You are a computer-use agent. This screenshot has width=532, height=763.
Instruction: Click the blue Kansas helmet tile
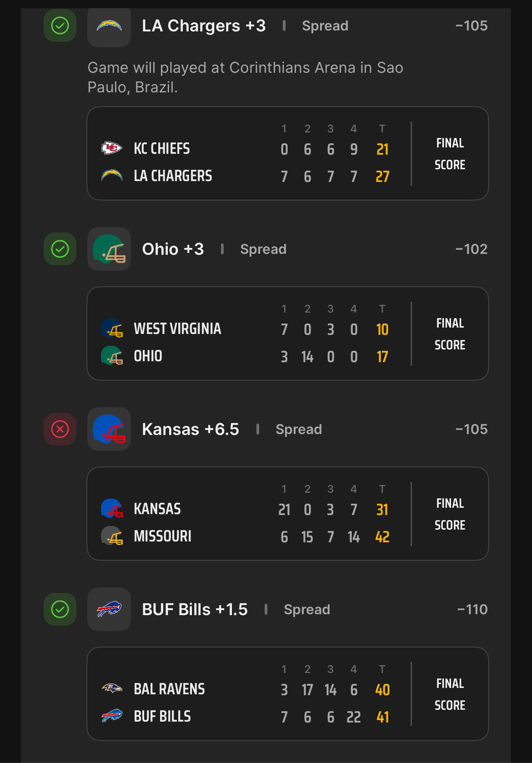tap(109, 429)
